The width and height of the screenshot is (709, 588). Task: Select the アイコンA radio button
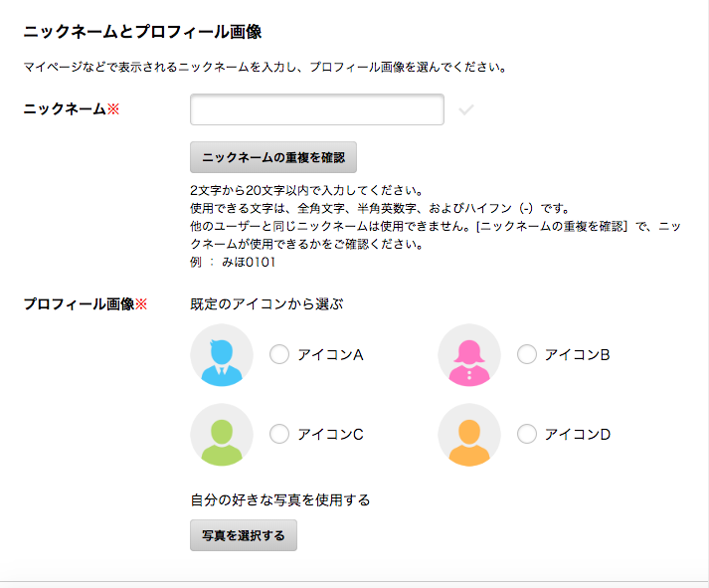[x=279, y=354]
